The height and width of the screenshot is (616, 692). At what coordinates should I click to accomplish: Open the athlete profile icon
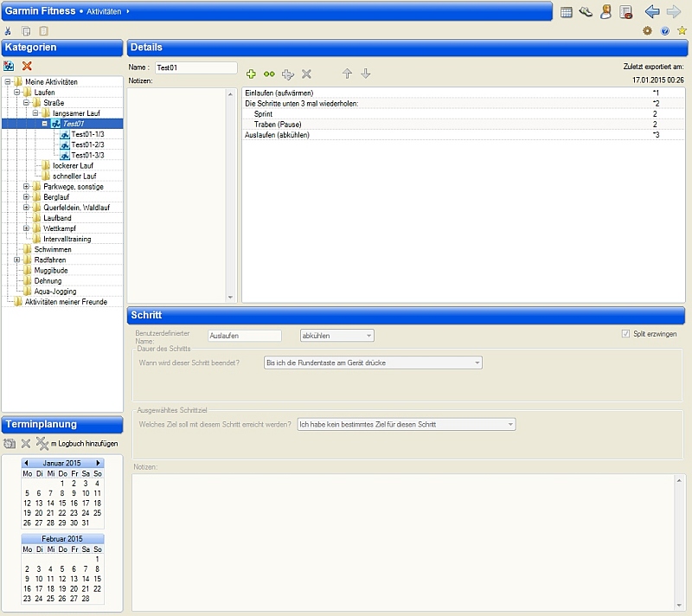pyautogui.click(x=606, y=12)
